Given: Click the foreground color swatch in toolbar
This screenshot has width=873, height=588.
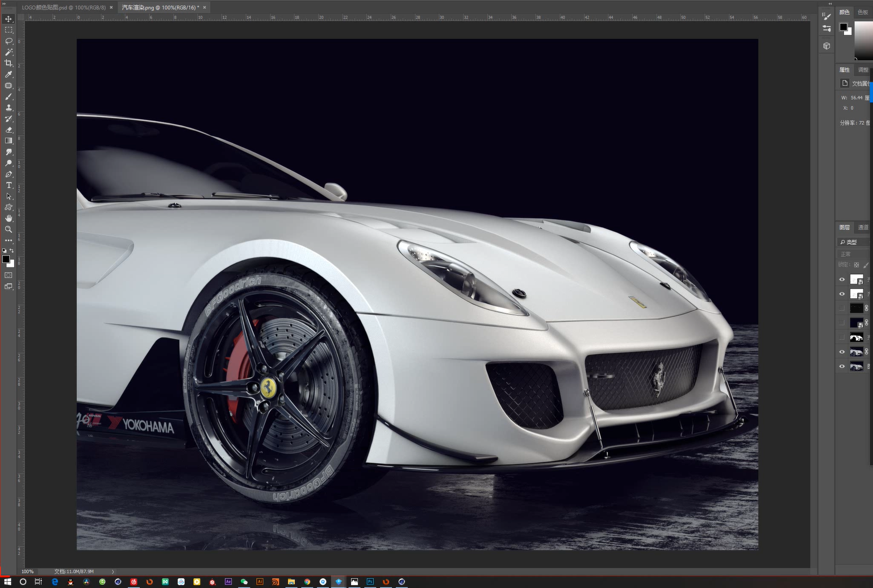Looking at the screenshot, I should click(6, 259).
